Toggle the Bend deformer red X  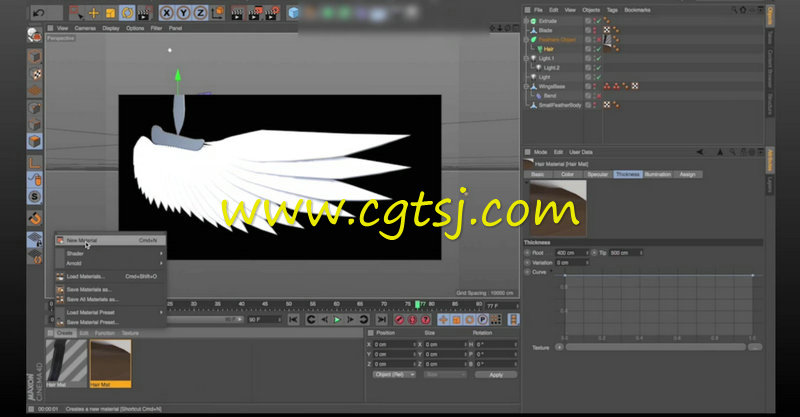coord(598,95)
